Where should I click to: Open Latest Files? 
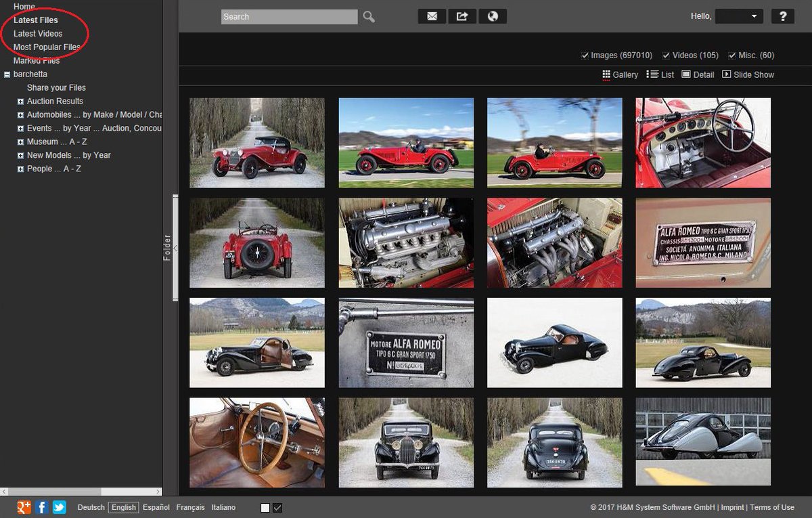pos(36,20)
